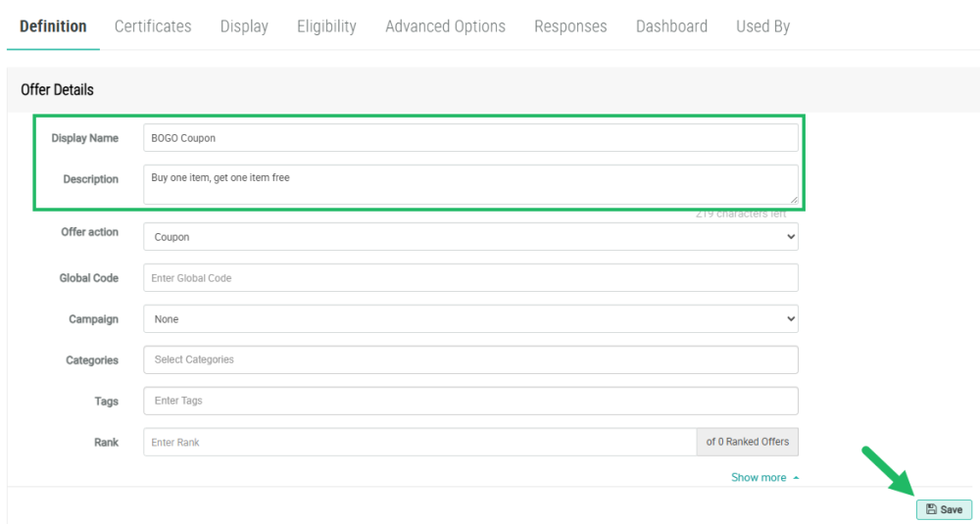Select the Eligibility tab

click(x=326, y=26)
